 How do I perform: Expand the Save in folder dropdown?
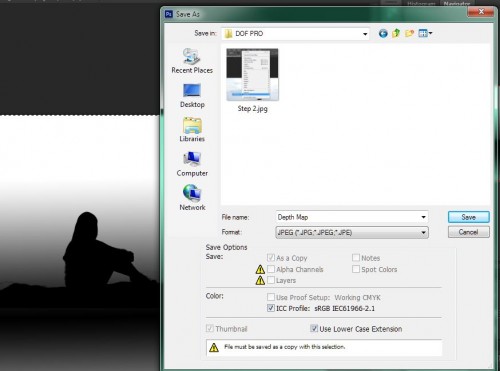click(x=365, y=34)
